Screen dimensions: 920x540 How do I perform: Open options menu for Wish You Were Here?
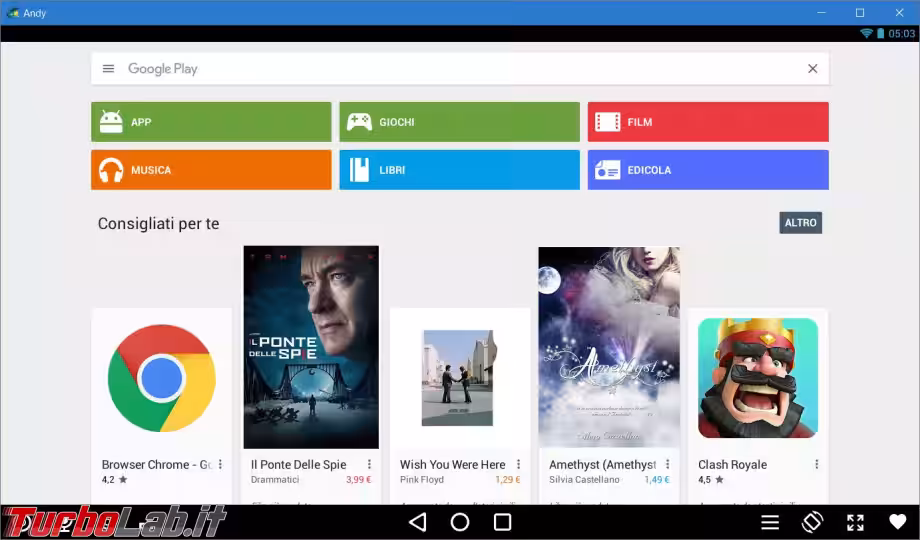click(518, 464)
